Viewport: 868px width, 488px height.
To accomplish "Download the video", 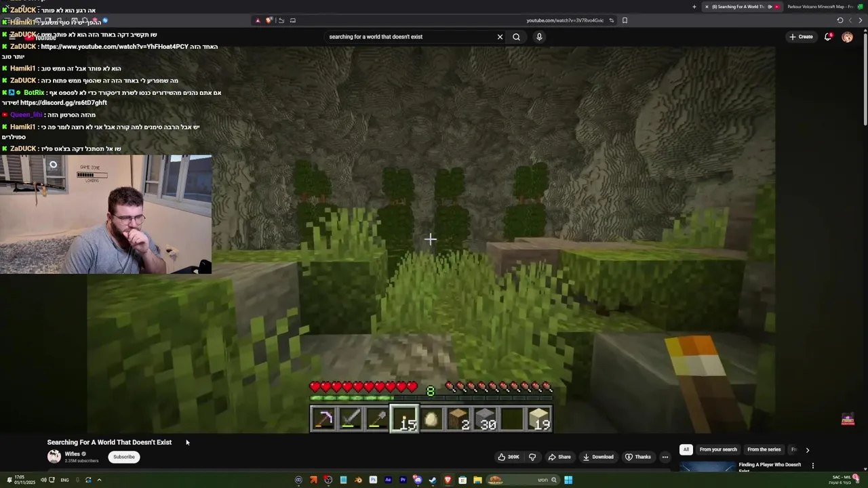I will pos(598,457).
